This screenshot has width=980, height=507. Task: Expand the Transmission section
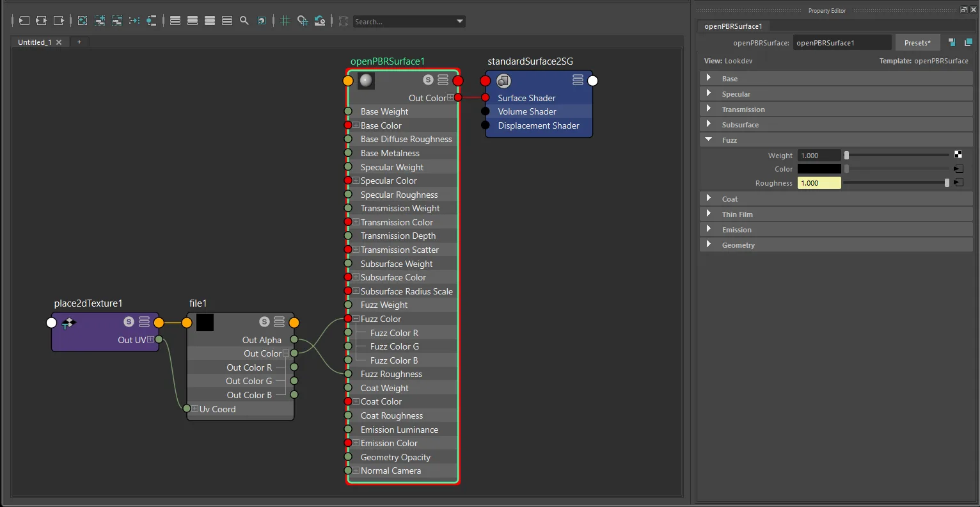[x=836, y=109]
